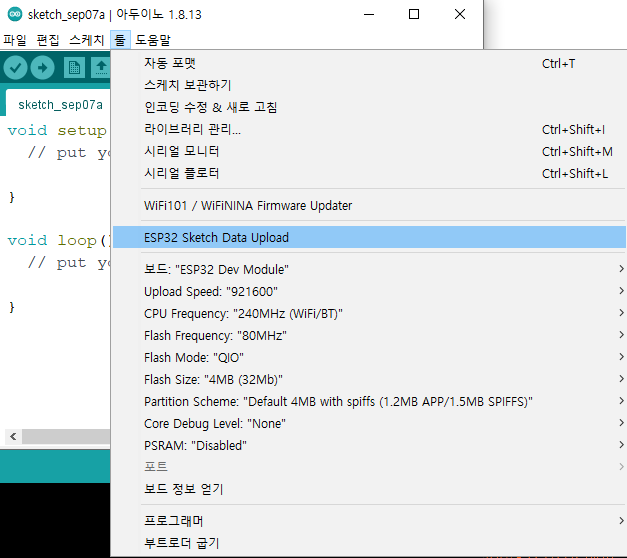Click the "void setup" code line

57,130
